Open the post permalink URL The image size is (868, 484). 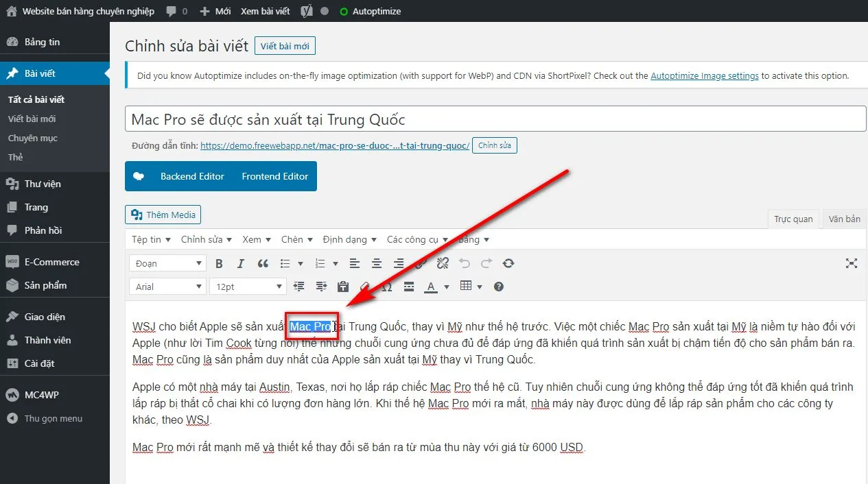[x=335, y=146]
